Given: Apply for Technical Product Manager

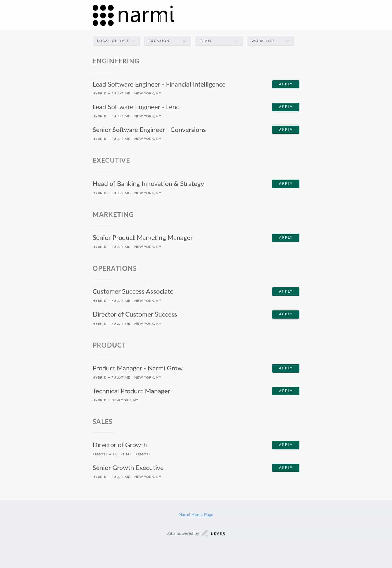Looking at the screenshot, I should pyautogui.click(x=286, y=391).
